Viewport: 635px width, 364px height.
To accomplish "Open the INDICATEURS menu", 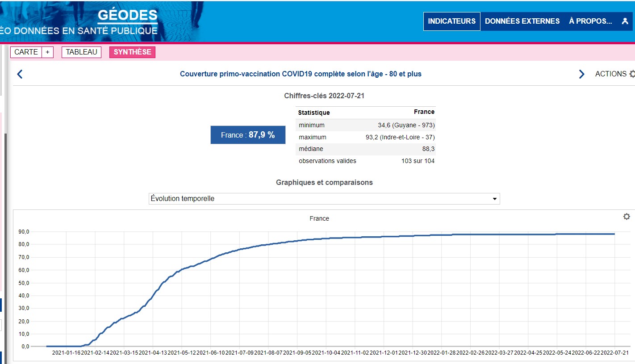I will point(451,21).
